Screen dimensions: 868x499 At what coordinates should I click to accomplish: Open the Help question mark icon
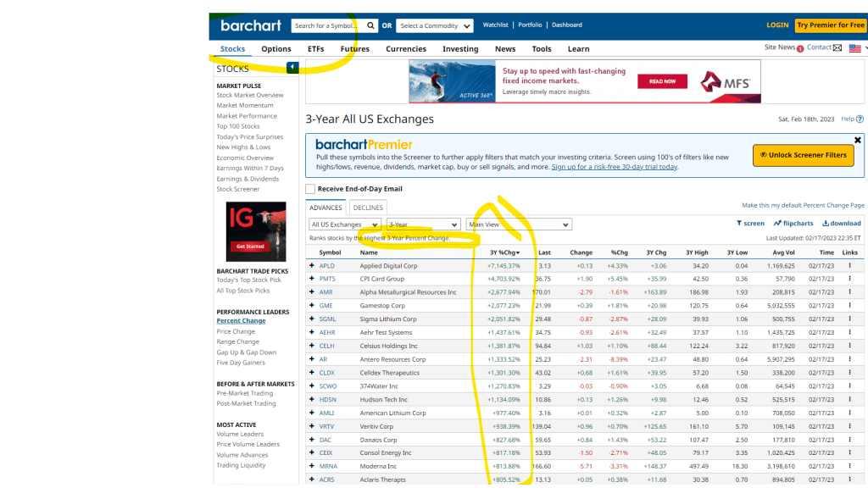click(860, 119)
